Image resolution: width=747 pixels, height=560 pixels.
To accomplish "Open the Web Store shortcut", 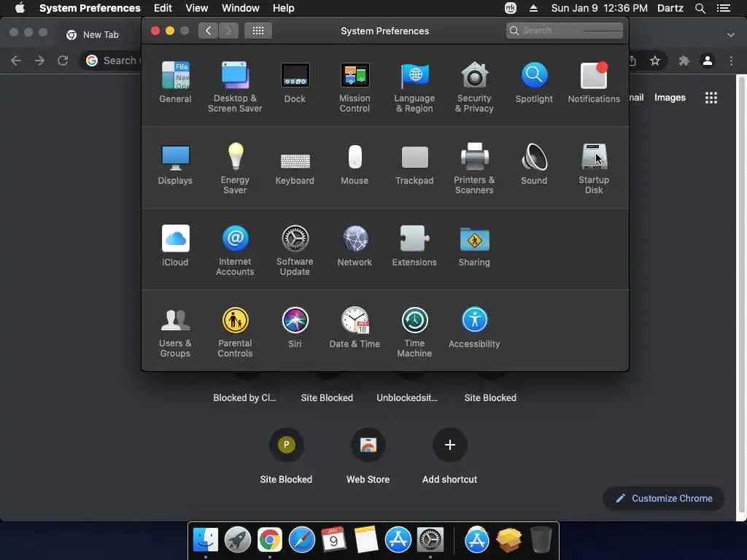I will point(368,456).
